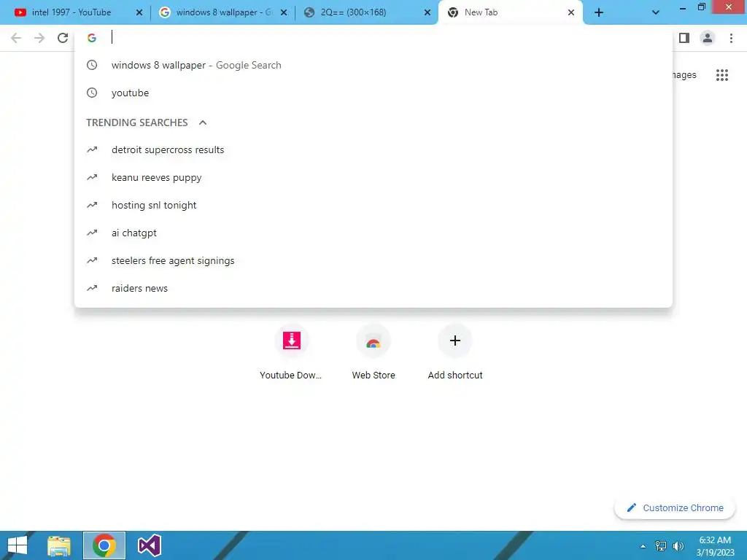Select keanu reeves puppy trending search
The height and width of the screenshot is (560, 747).
click(x=373, y=178)
